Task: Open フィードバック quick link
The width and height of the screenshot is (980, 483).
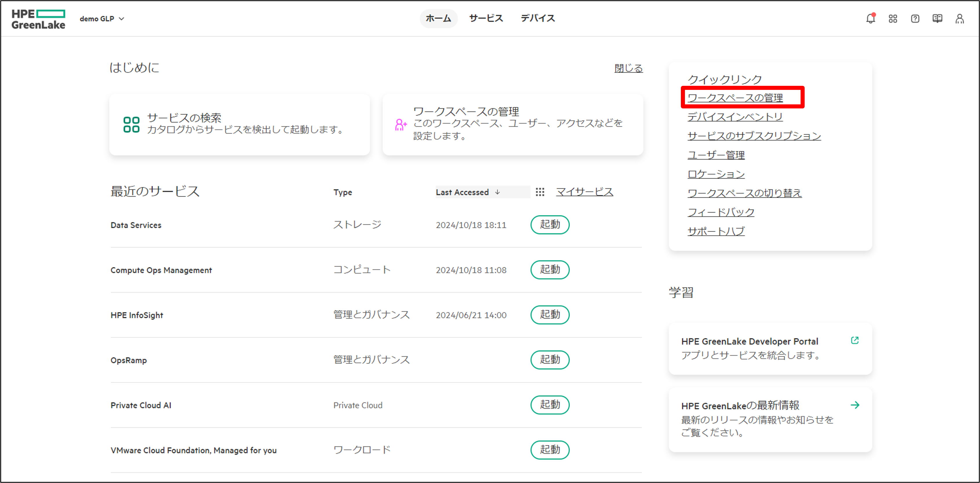Action: pyautogui.click(x=721, y=212)
